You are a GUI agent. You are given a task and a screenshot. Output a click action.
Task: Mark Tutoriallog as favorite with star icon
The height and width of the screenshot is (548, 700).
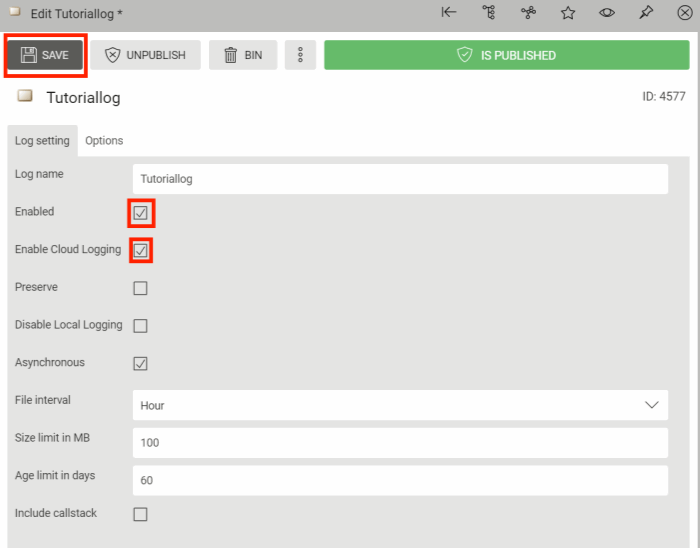568,13
